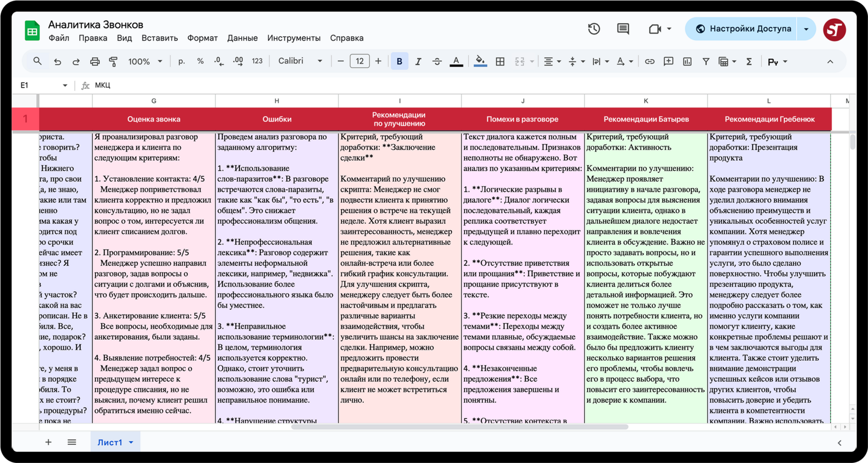Decrease the font size with minus
This screenshot has width=868, height=463.
click(340, 61)
